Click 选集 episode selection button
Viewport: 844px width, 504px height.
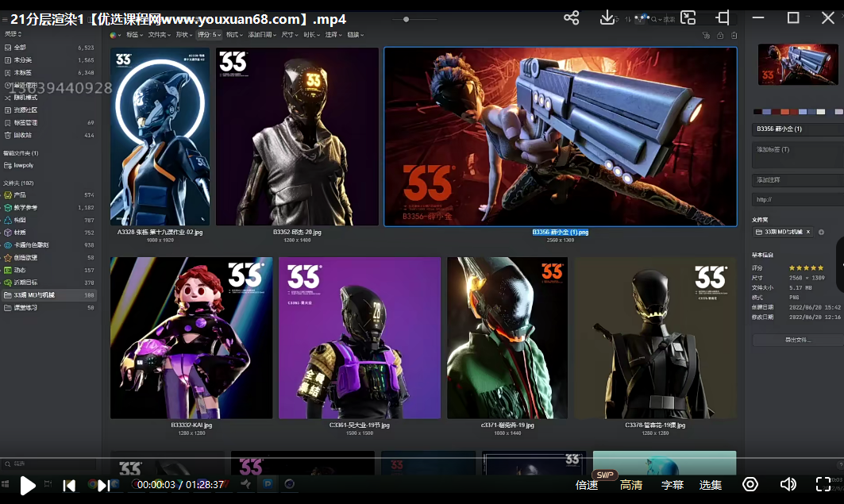coord(711,485)
